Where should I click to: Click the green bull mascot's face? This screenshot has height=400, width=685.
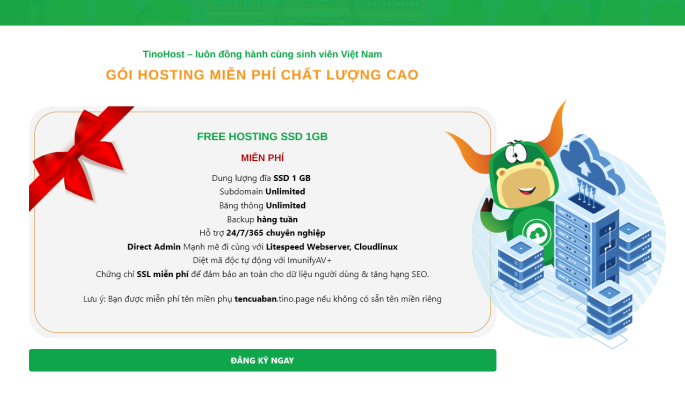523,175
